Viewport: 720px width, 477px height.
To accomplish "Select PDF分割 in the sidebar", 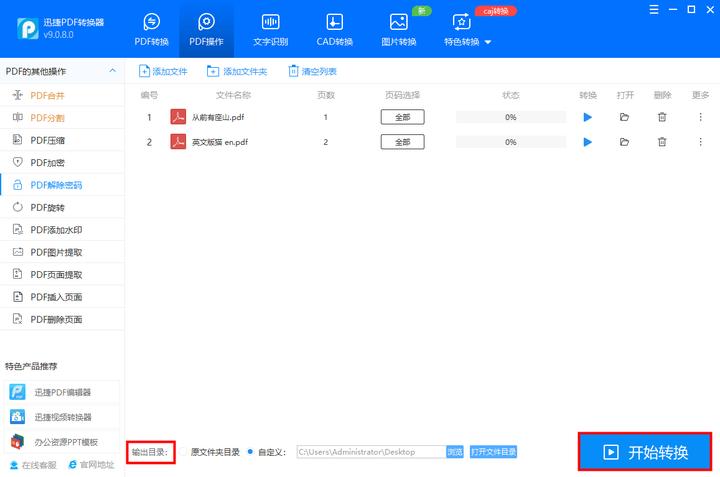I will (x=62, y=118).
